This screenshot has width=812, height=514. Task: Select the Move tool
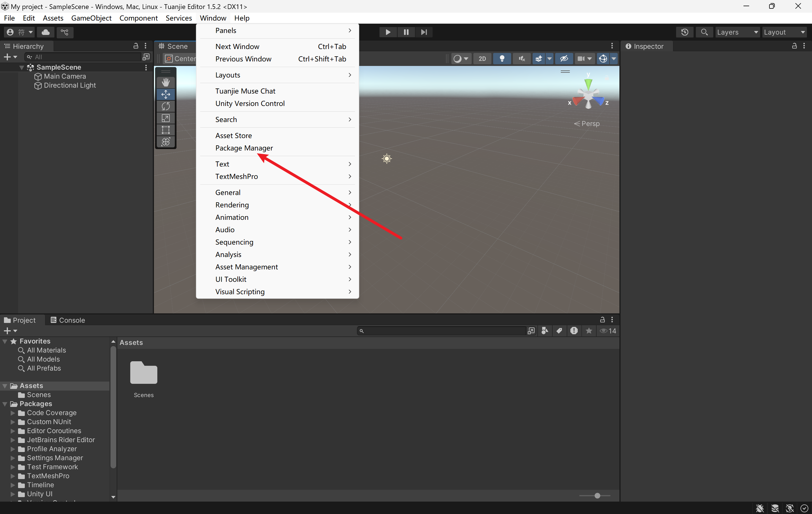pos(166,94)
